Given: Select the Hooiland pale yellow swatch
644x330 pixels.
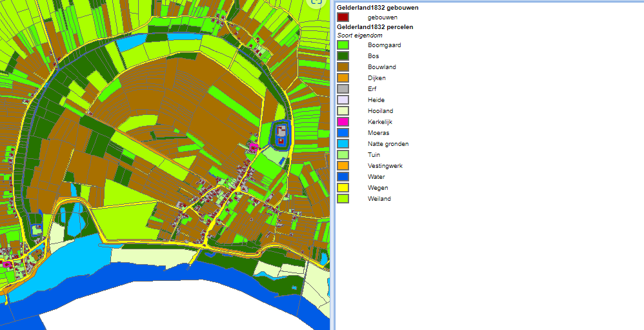Looking at the screenshot, I should point(343,111).
